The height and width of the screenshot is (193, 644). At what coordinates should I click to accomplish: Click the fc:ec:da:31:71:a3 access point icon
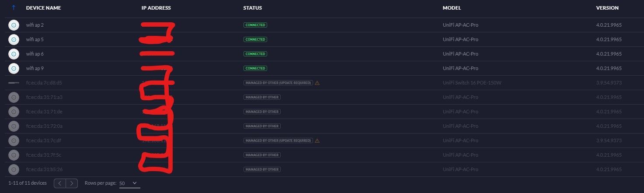click(x=14, y=97)
